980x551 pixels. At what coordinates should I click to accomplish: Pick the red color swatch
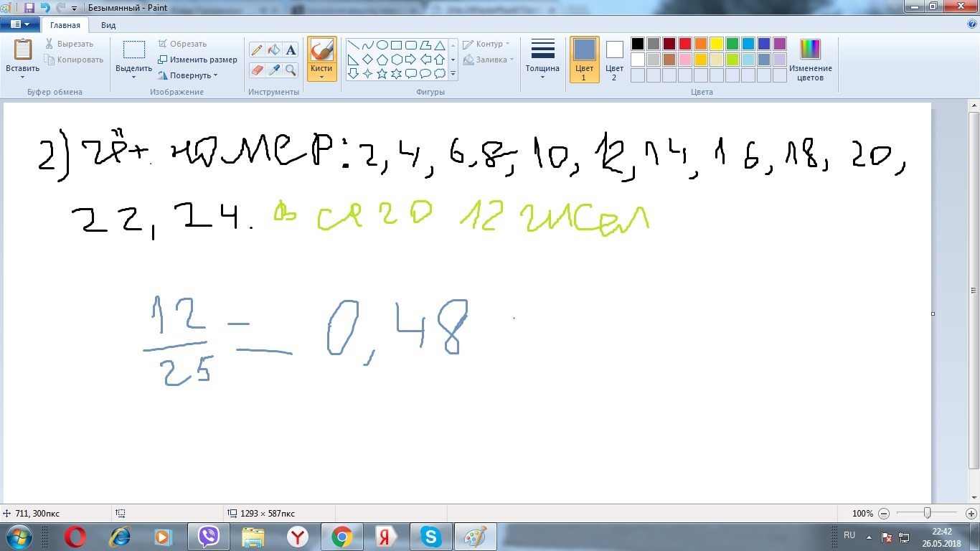pos(685,44)
